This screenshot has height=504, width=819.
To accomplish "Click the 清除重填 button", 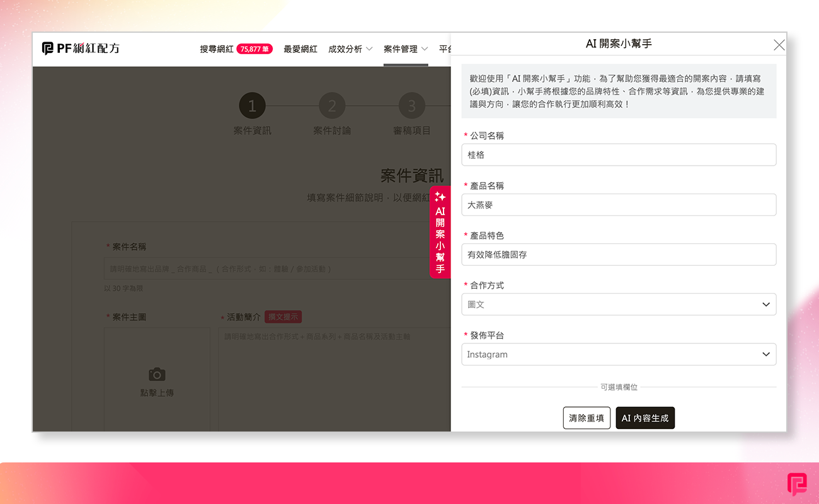I will (x=587, y=418).
